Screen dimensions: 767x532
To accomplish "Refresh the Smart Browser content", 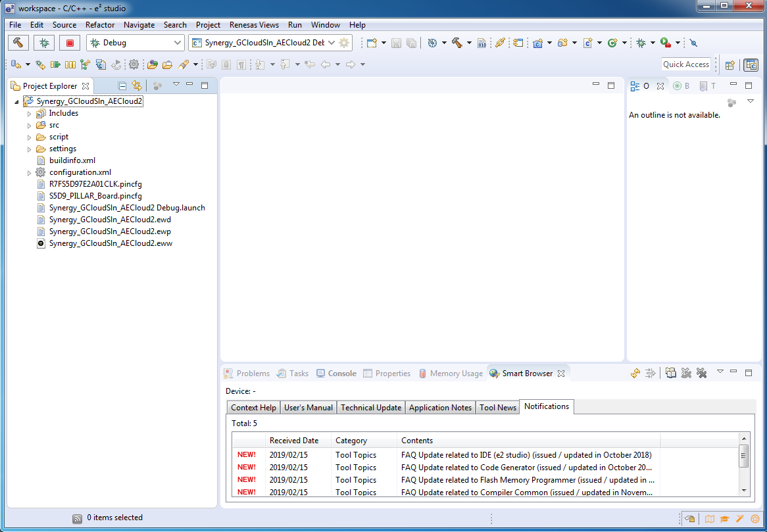I will click(635, 373).
